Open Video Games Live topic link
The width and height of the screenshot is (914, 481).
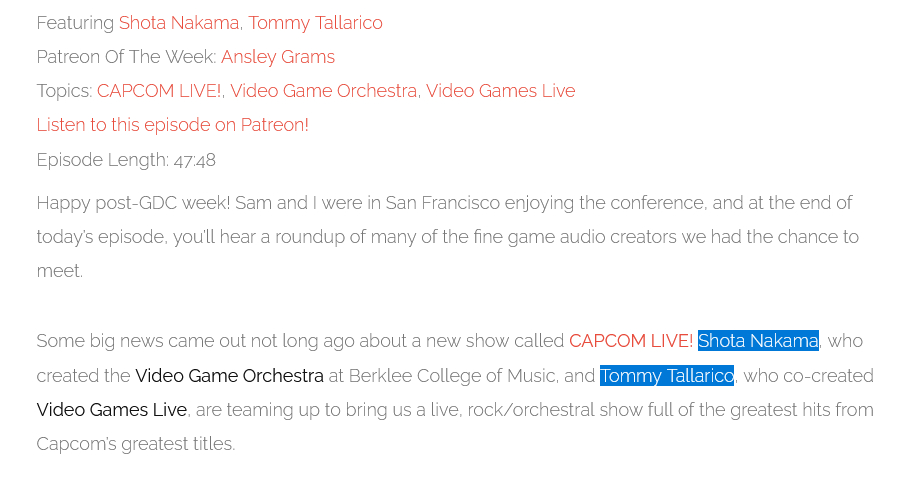(500, 91)
